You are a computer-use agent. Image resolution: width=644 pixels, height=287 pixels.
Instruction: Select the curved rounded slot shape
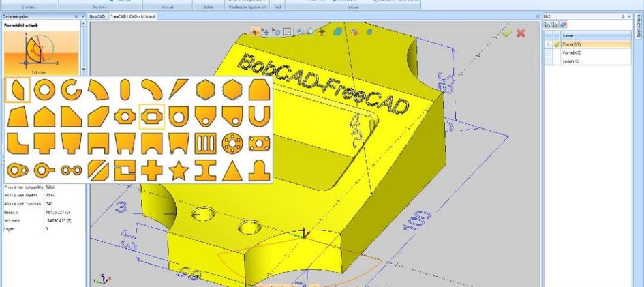pyautogui.click(x=152, y=90)
